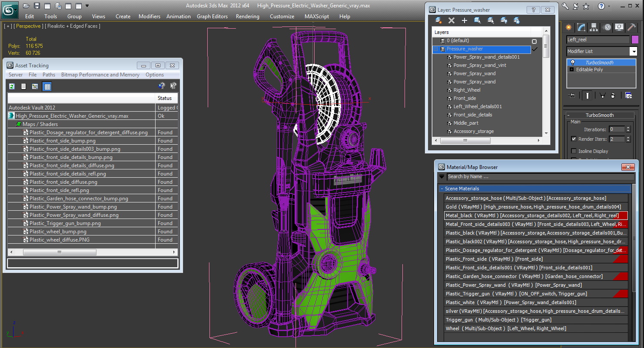Open the Modifiers menu
Viewport: 644px width, 348px height.
tap(149, 17)
